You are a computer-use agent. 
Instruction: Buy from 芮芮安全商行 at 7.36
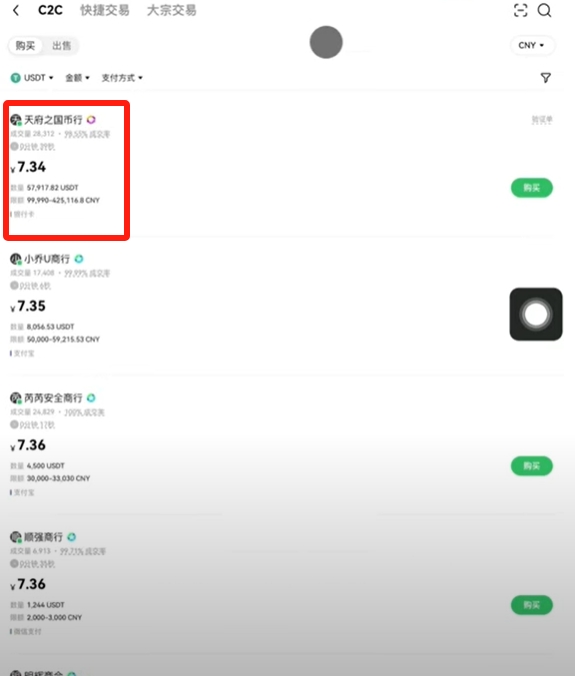coord(531,466)
